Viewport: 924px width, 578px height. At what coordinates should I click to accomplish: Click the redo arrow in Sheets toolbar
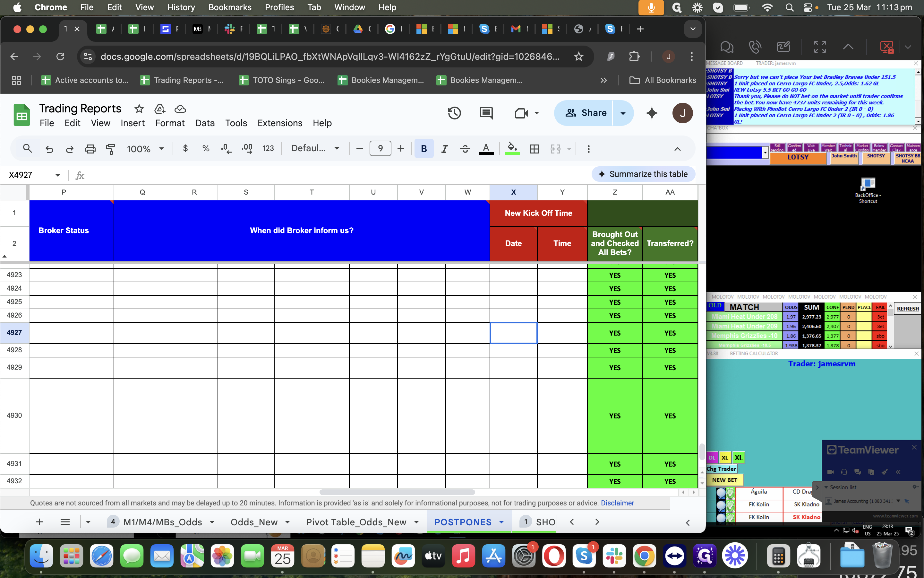pos(70,149)
